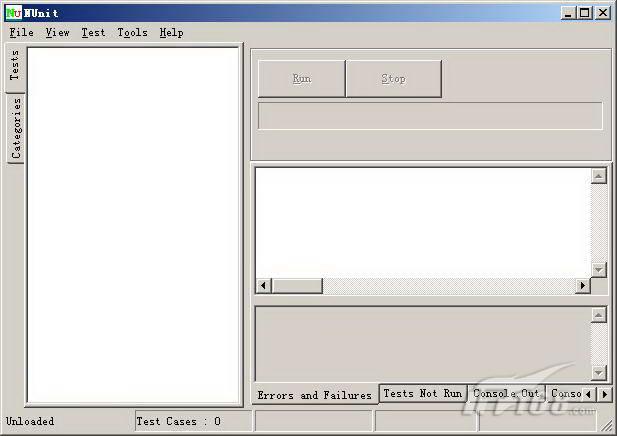Open the Help menu
The width and height of the screenshot is (617, 436).
click(x=171, y=33)
